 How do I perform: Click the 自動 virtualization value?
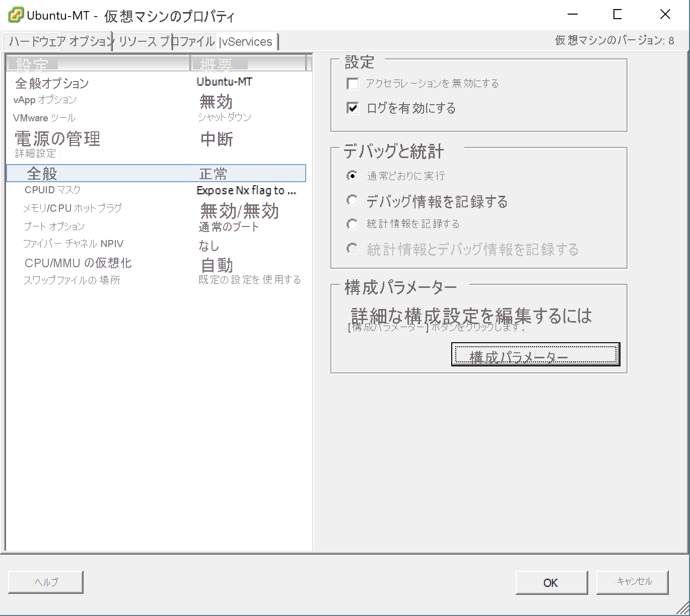[217, 265]
